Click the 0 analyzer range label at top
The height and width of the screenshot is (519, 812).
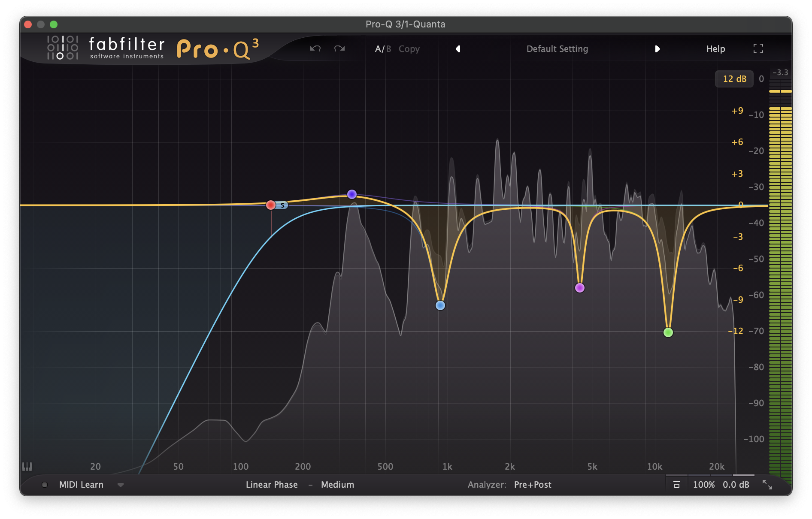[x=761, y=79]
